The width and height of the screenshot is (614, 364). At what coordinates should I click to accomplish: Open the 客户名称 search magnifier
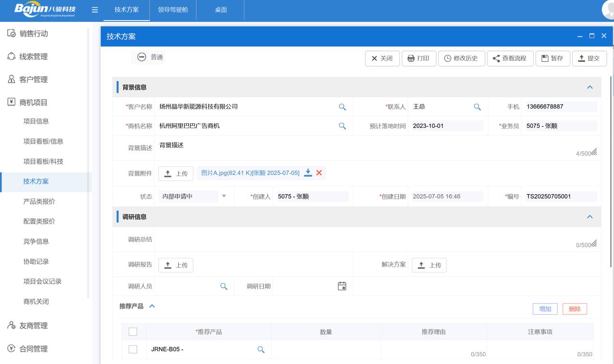pos(342,106)
